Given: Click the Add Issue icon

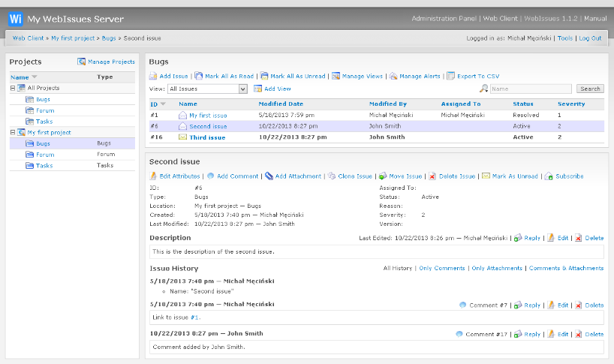Looking at the screenshot, I should (x=153, y=76).
